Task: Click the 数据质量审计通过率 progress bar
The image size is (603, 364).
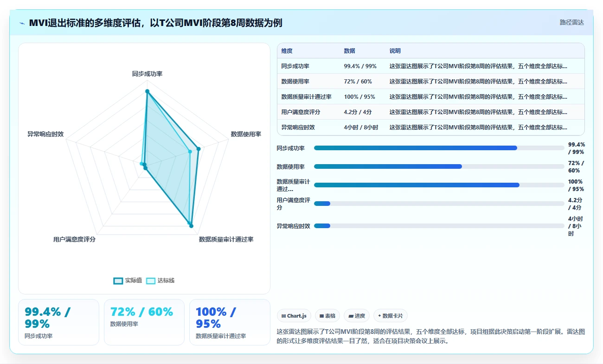Action: tap(439, 185)
